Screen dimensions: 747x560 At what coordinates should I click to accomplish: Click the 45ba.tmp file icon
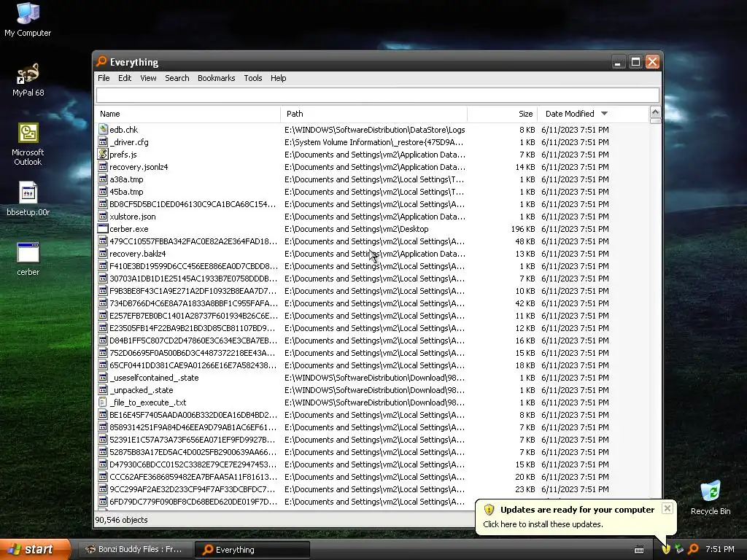[103, 192]
